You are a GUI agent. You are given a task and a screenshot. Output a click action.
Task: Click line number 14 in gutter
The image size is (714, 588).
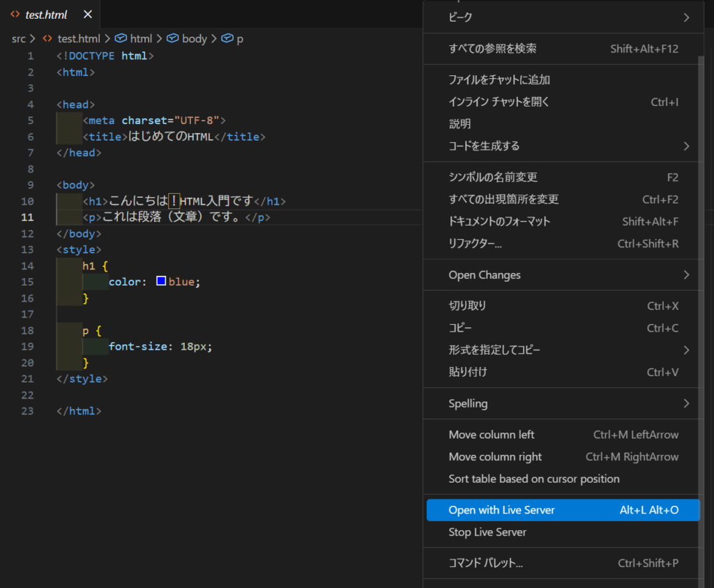tap(27, 265)
